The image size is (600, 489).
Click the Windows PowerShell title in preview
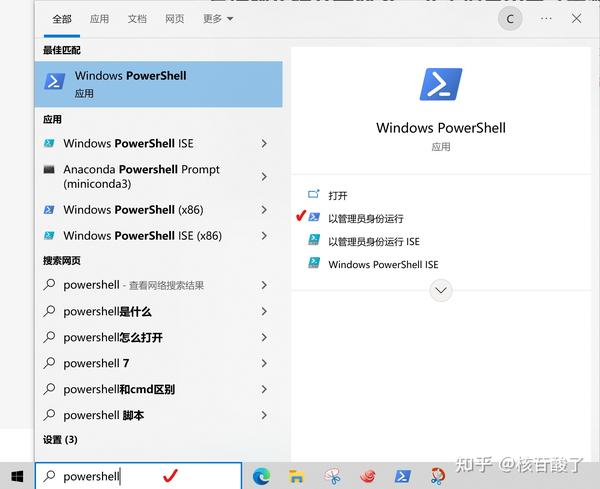coord(441,127)
